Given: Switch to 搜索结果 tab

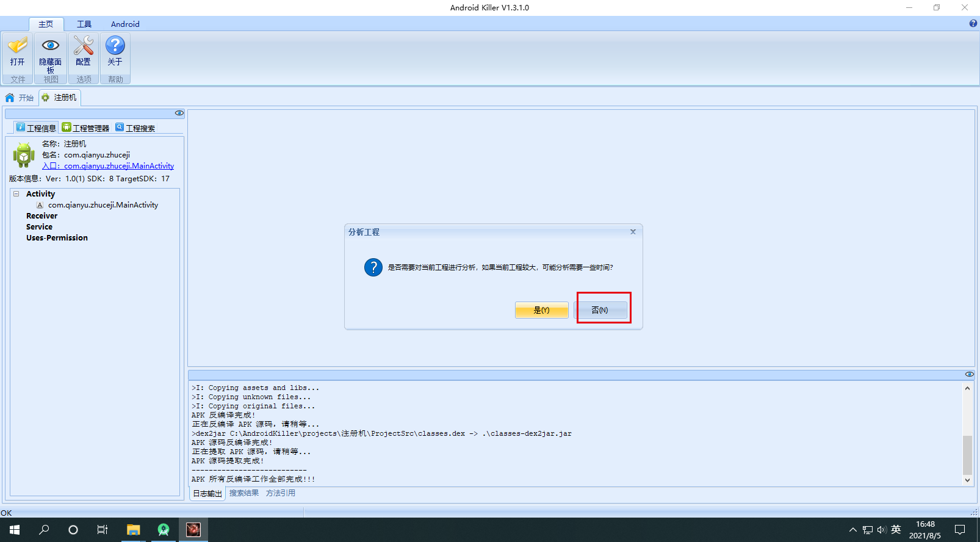Looking at the screenshot, I should tap(244, 493).
